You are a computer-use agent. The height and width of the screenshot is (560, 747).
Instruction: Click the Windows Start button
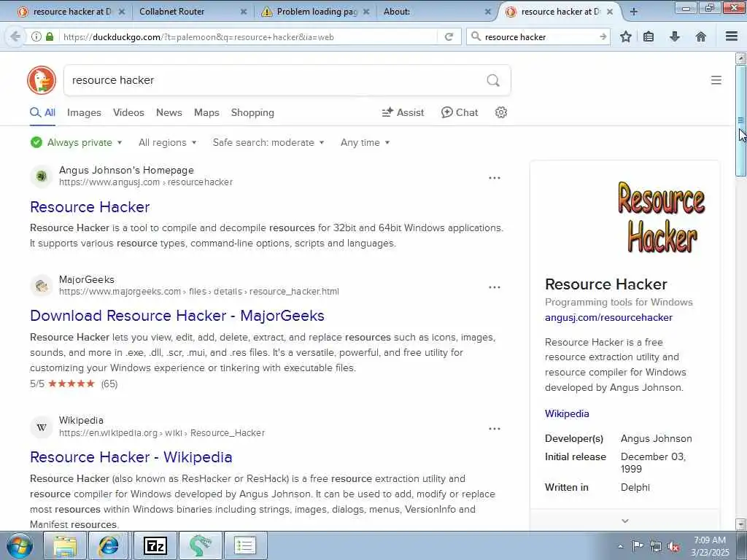[20, 545]
